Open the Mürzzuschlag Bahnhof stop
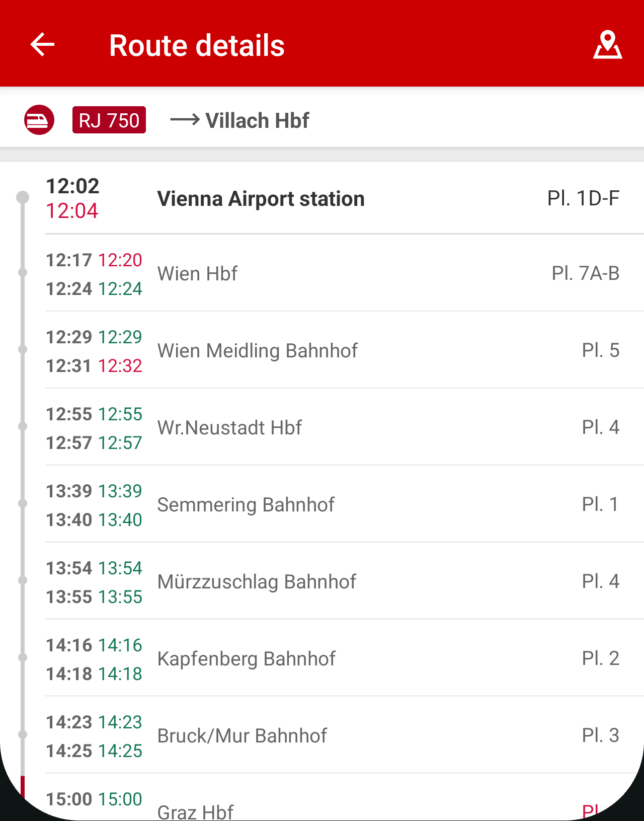The width and height of the screenshot is (644, 821). pos(257,582)
